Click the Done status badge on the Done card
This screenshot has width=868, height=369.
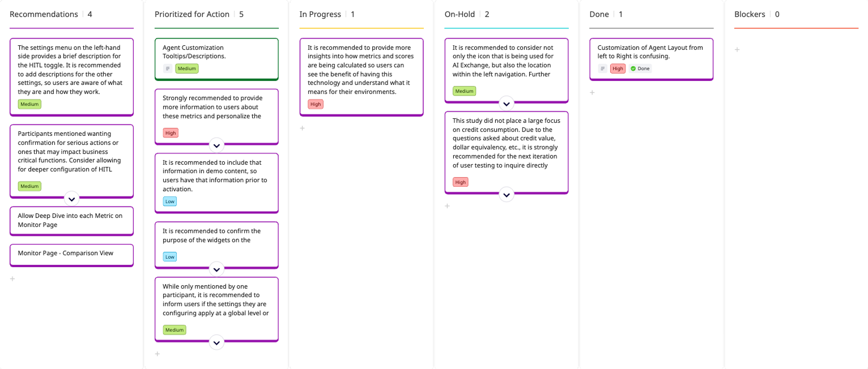640,68
